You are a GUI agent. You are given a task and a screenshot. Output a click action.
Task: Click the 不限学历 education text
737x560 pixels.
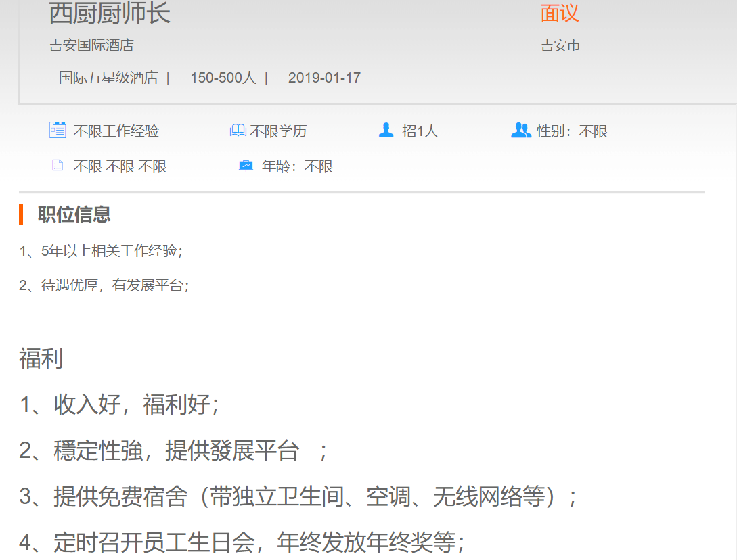278,131
